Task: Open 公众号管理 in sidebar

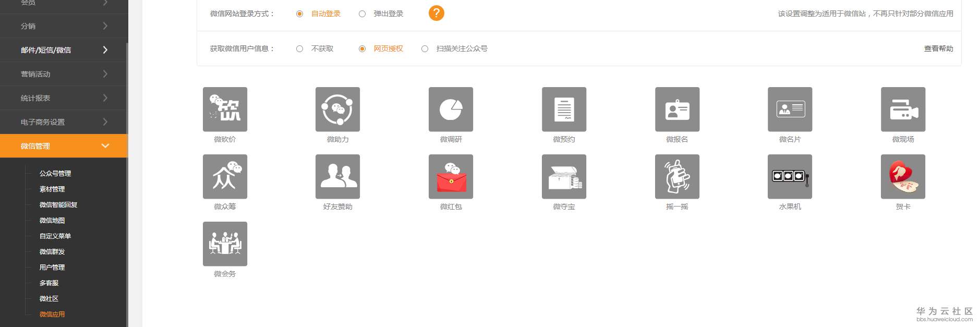Action: pos(55,174)
